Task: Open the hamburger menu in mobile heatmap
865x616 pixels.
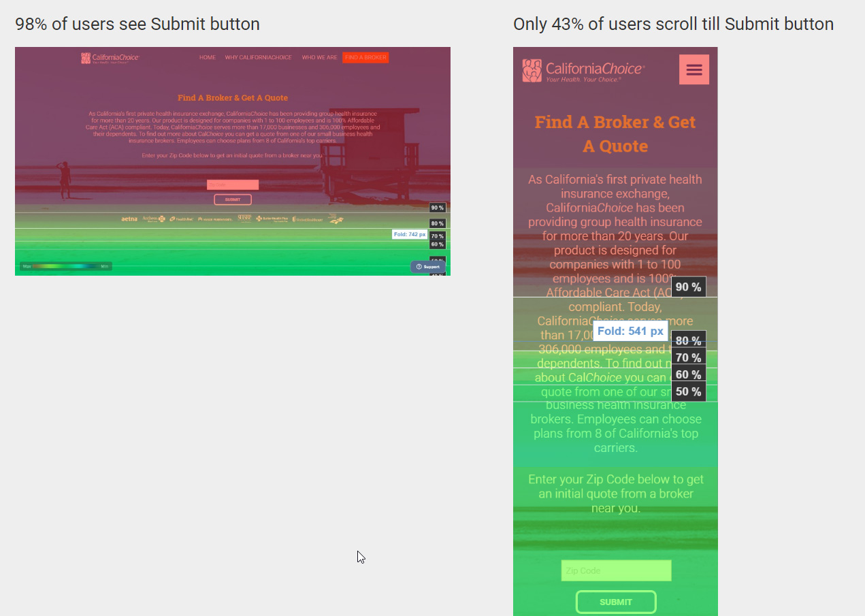Action: click(x=694, y=69)
